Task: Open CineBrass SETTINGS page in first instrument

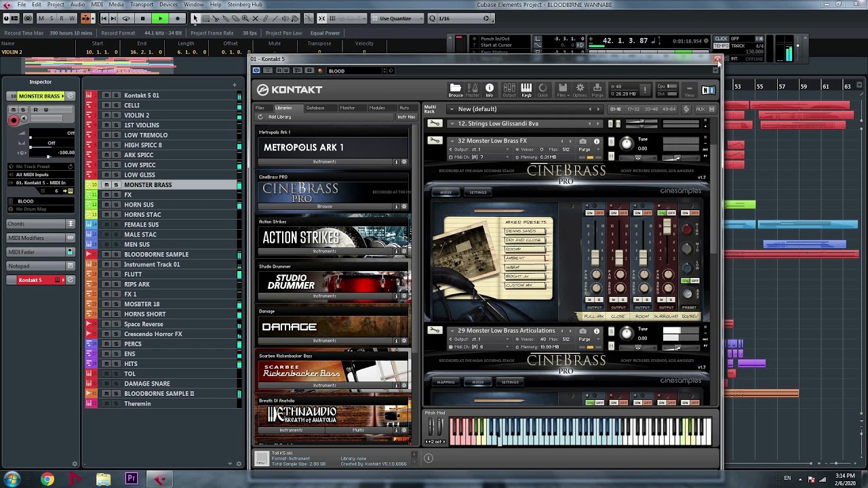Action: [478, 192]
